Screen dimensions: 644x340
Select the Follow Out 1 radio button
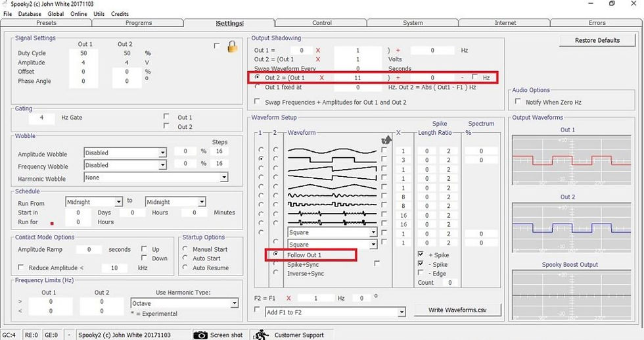[275, 255]
